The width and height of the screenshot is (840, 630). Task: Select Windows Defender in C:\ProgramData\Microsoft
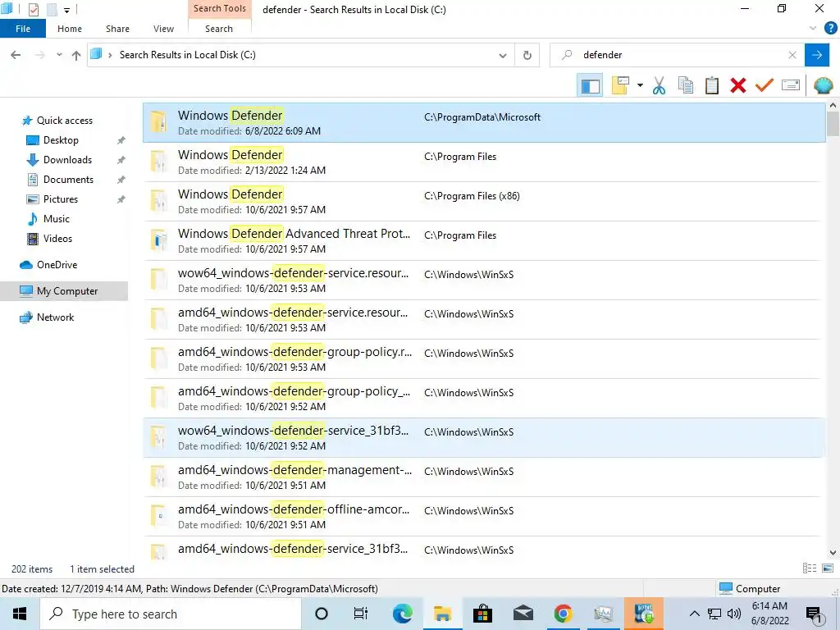click(x=484, y=123)
